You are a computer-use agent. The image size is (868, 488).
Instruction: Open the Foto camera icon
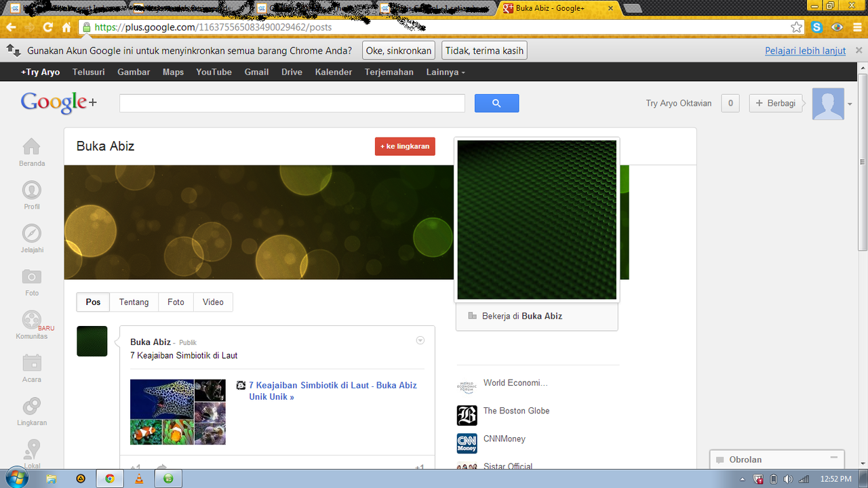31,277
